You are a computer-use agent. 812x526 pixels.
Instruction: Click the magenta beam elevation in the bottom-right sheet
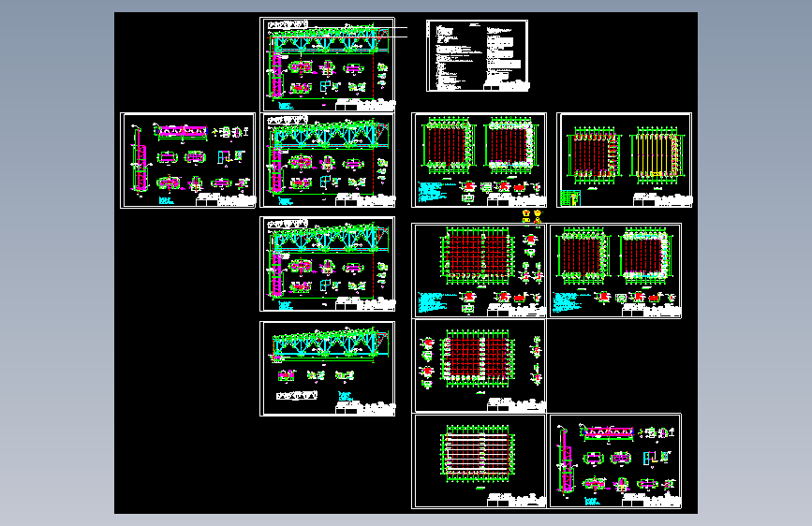click(608, 432)
